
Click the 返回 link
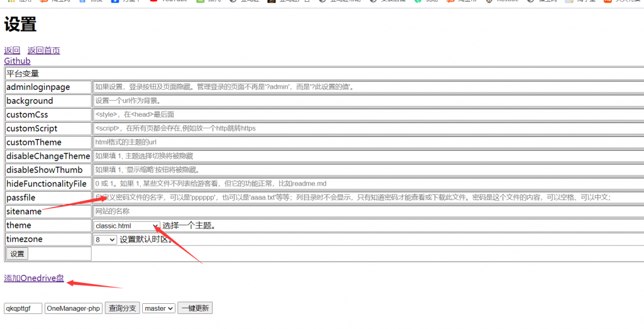coord(12,50)
